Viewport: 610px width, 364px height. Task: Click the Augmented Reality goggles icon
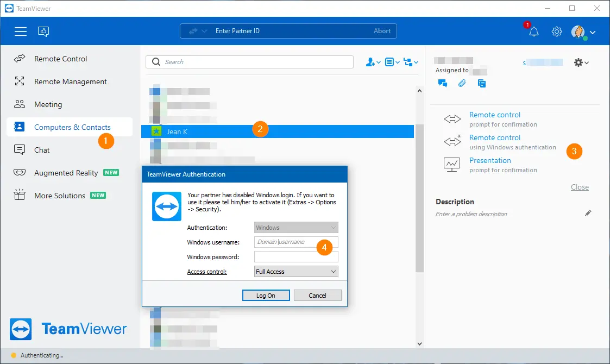(20, 172)
